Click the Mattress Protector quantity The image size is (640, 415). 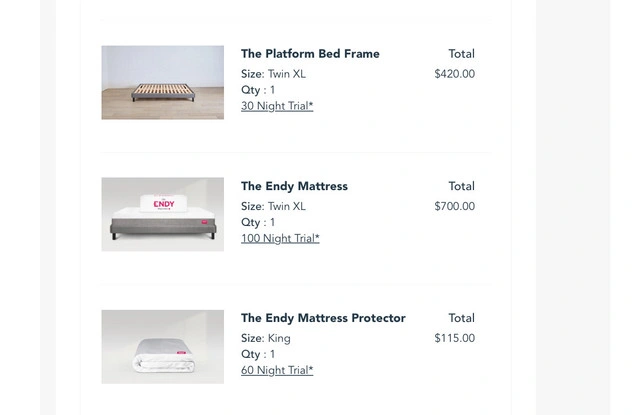pos(258,354)
